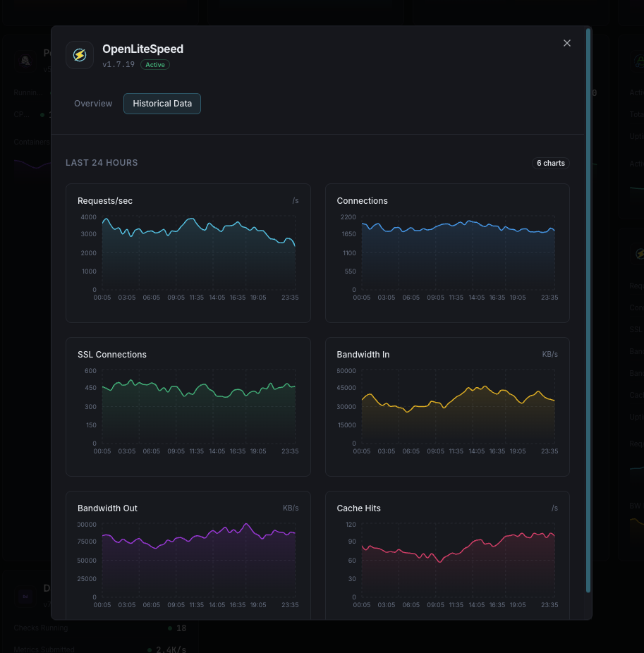Screen dimensions: 644x653
Task: Click the Active status badge
Action: (x=155, y=64)
